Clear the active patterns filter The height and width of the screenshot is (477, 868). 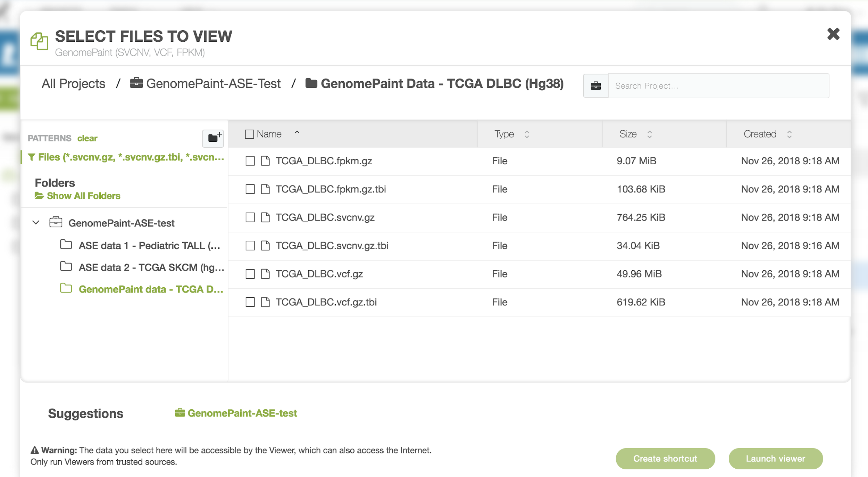[x=87, y=138]
